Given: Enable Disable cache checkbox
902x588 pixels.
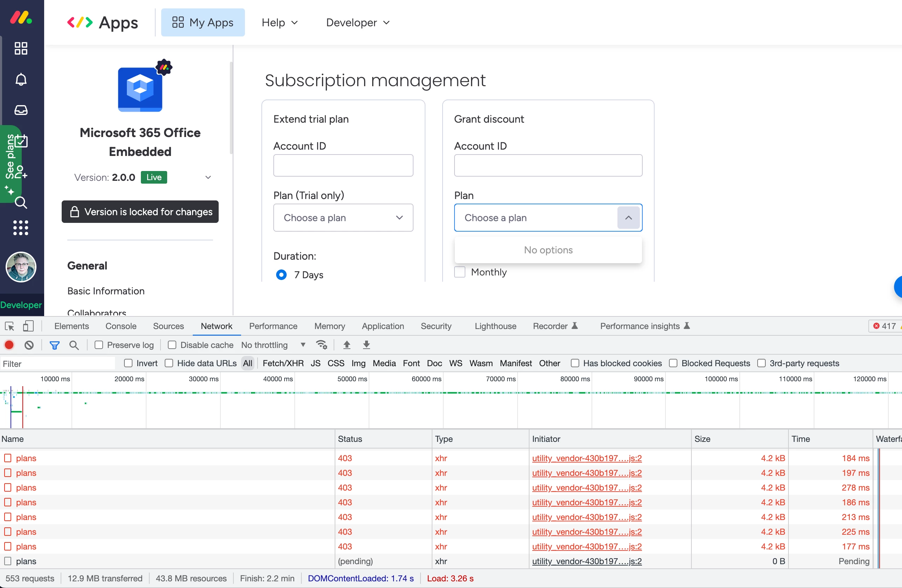Looking at the screenshot, I should [x=172, y=345].
